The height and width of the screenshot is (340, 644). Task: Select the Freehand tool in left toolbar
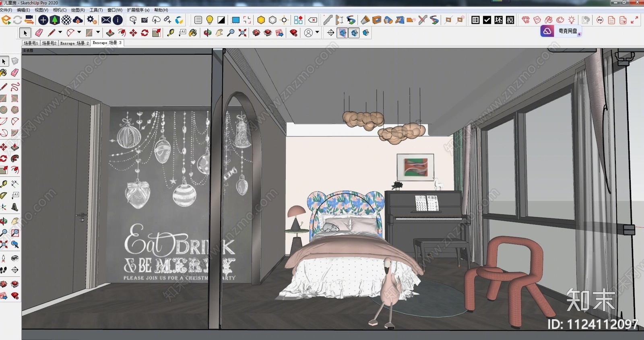(15, 87)
